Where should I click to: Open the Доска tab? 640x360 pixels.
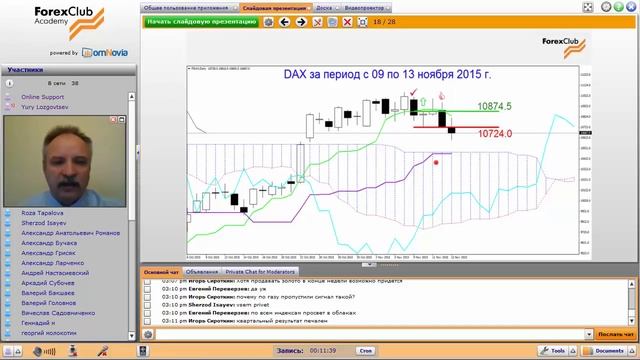click(327, 8)
